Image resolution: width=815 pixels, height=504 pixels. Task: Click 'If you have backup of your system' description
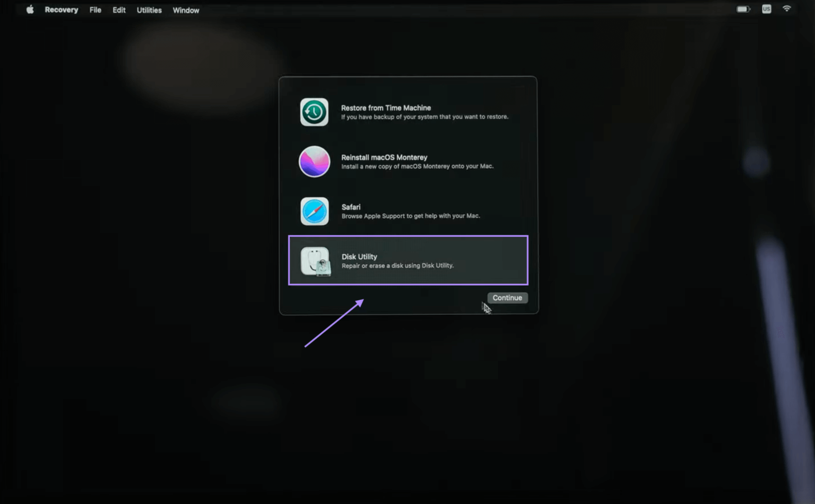[x=424, y=117]
